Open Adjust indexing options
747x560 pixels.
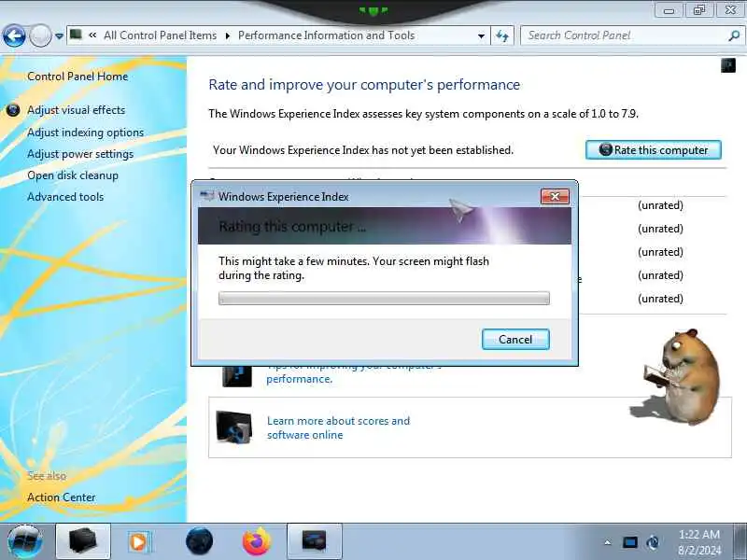(86, 133)
